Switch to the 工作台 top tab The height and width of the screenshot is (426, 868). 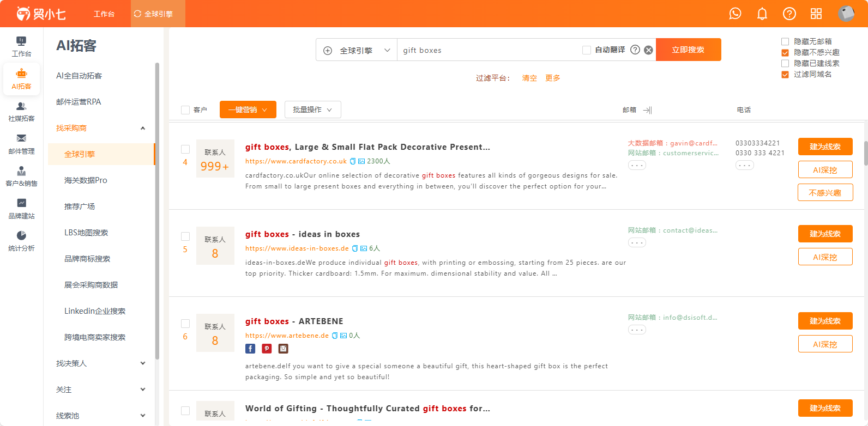coord(104,14)
